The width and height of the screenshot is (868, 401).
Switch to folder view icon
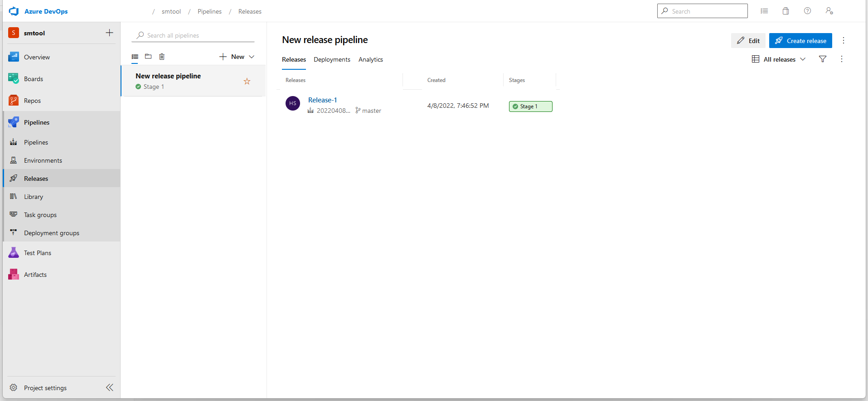coord(148,57)
